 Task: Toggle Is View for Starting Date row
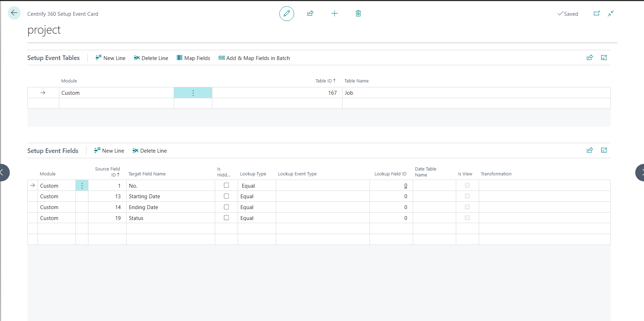(467, 196)
